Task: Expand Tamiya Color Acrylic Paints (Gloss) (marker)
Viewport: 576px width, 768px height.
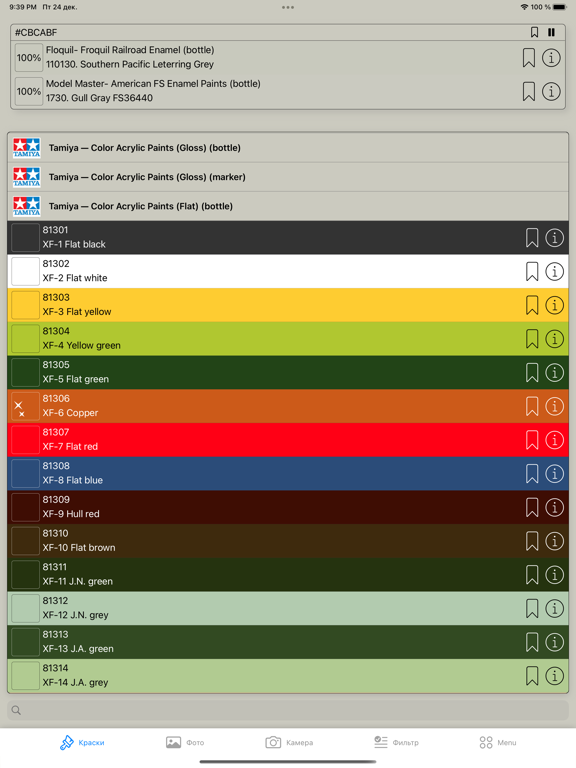Action: pos(288,177)
